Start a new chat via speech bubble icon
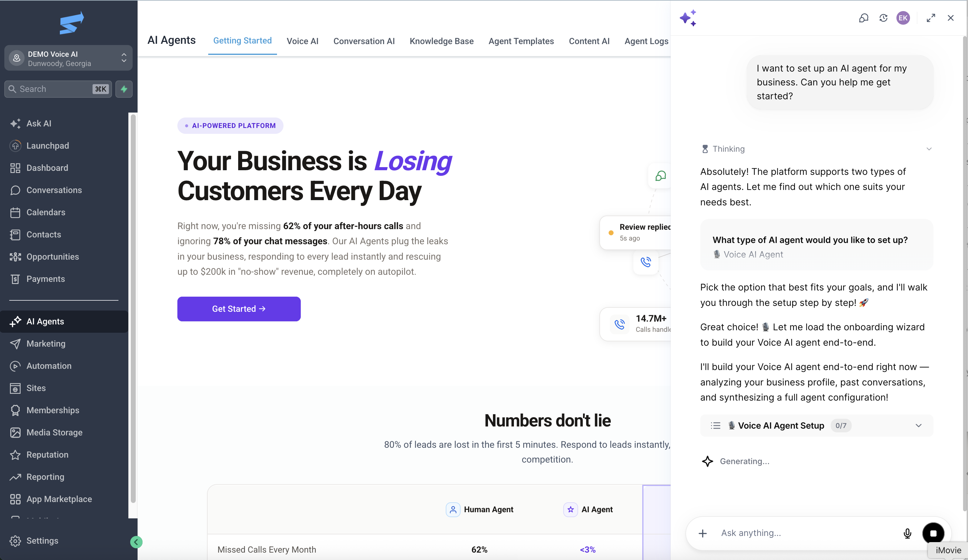The height and width of the screenshot is (560, 968). [x=863, y=18]
